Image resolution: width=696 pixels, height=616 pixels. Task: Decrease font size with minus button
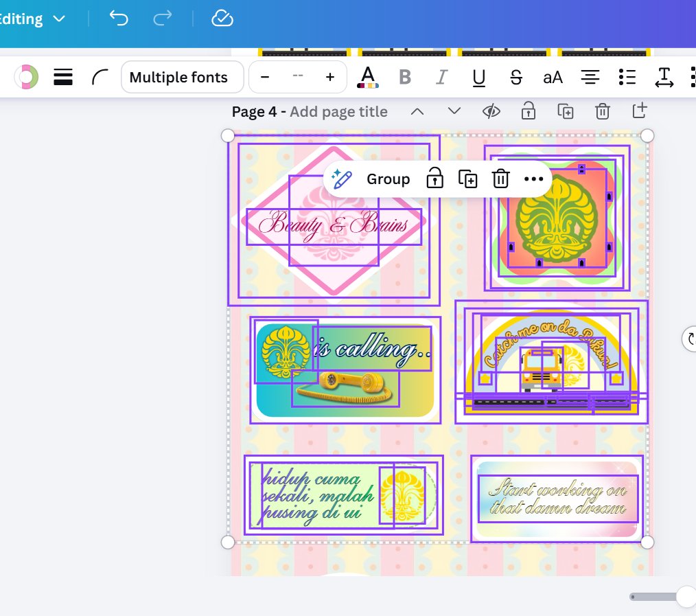click(265, 77)
